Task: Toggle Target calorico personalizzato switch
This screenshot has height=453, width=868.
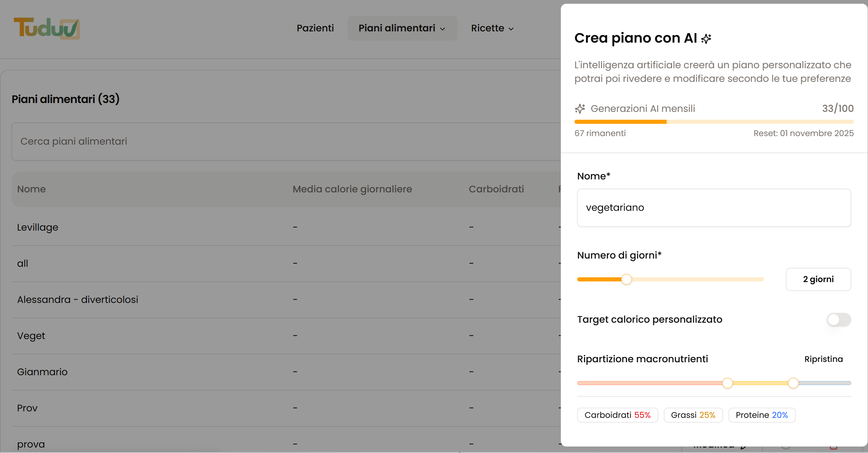Action: click(838, 320)
